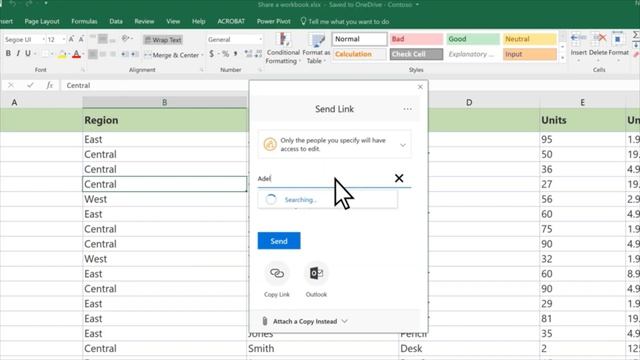Apply Percent Style
Image resolution: width=640 pixels, height=360 pixels.
tap(225, 54)
